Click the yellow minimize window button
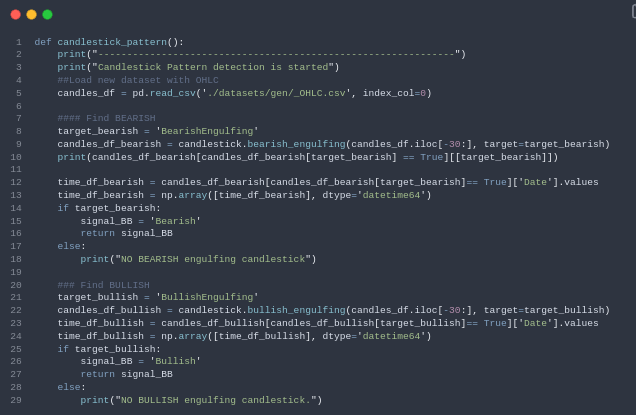Screen dimensions: 636x415 tap(31, 14)
